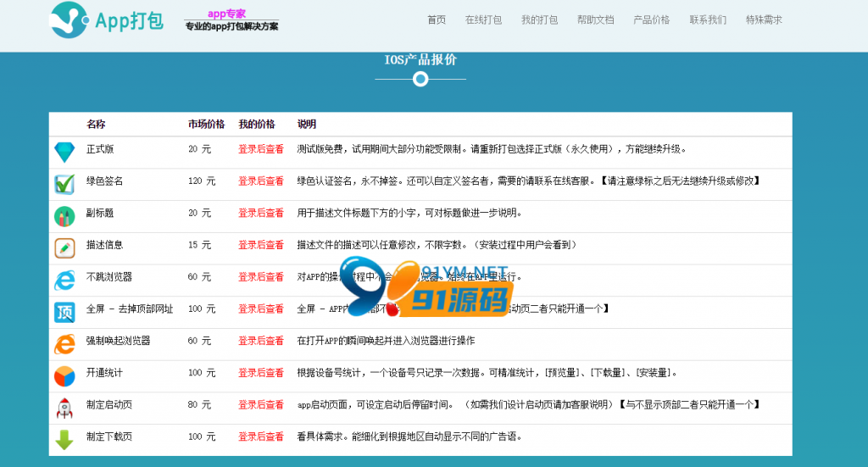
Task: Click the 120 元 price for 绿色签名
Action: (x=202, y=181)
